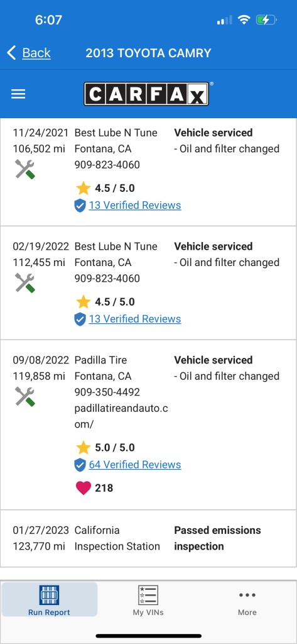Image resolution: width=297 pixels, height=644 pixels.
Task: Go Back to previous screen
Action: 36,53
